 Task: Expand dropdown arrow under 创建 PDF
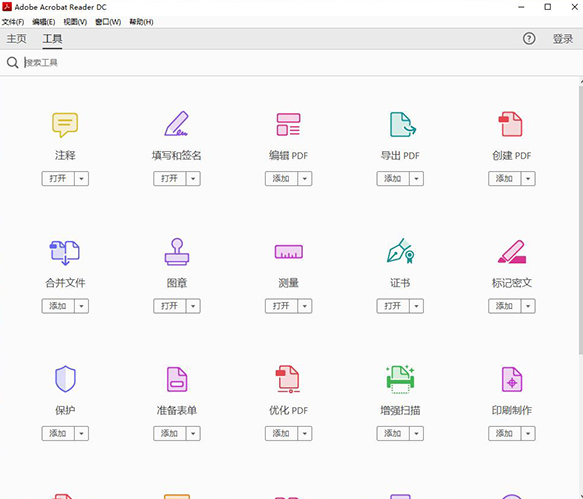click(528, 179)
